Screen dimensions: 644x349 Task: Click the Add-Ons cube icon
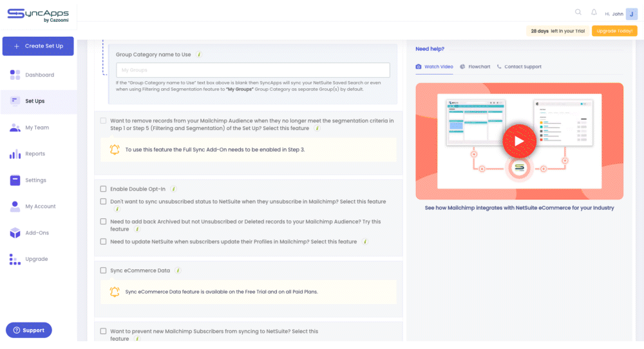tap(15, 233)
